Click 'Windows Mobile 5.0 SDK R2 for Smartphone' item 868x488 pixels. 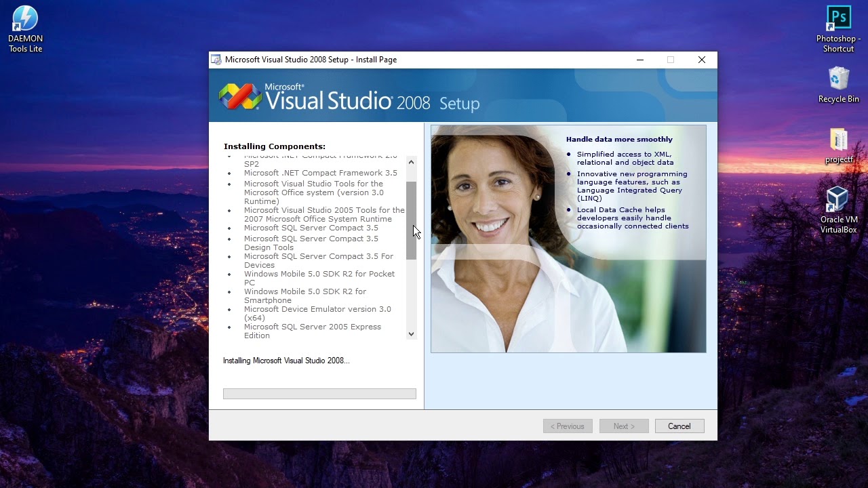(305, 296)
